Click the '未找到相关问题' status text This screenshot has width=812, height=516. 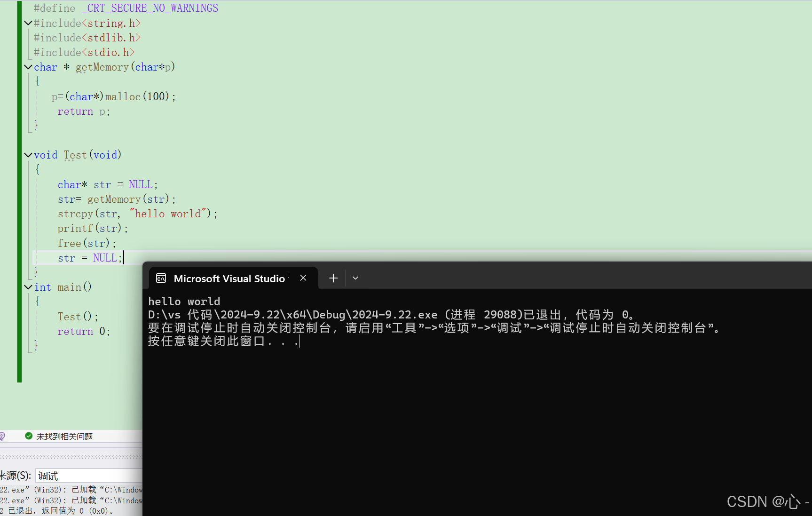click(64, 437)
